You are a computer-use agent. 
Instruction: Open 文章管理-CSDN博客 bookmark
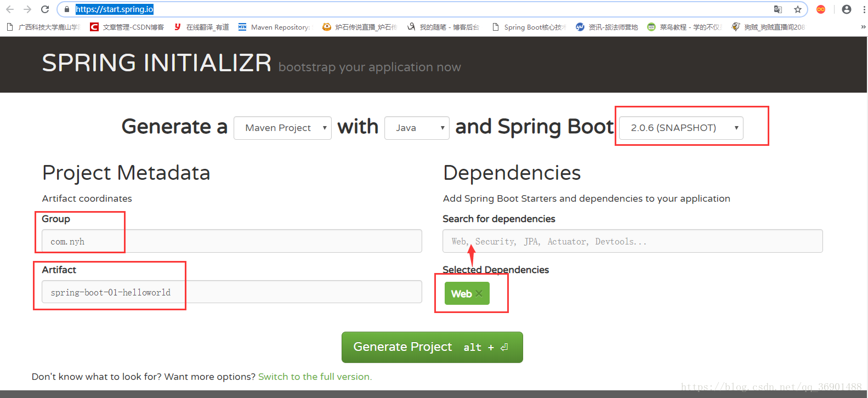pyautogui.click(x=127, y=27)
